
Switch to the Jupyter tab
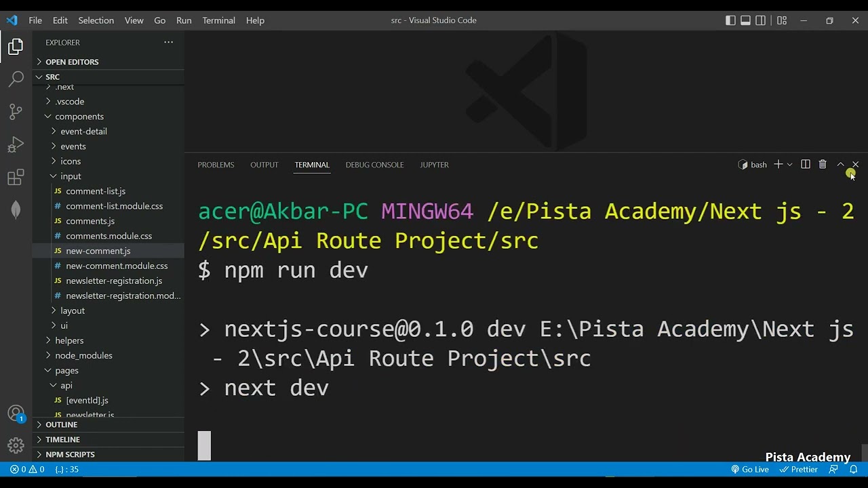tap(434, 165)
